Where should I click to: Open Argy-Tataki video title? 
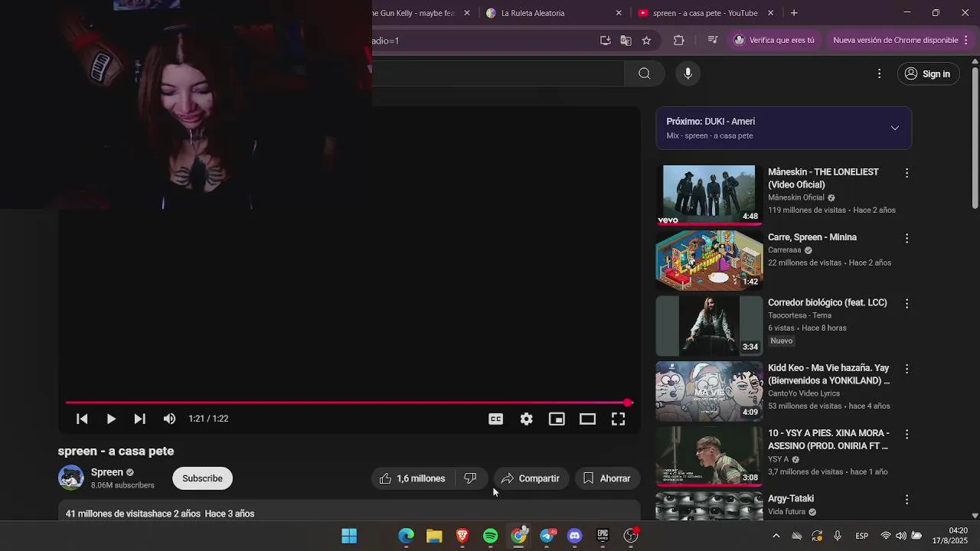[x=790, y=498]
